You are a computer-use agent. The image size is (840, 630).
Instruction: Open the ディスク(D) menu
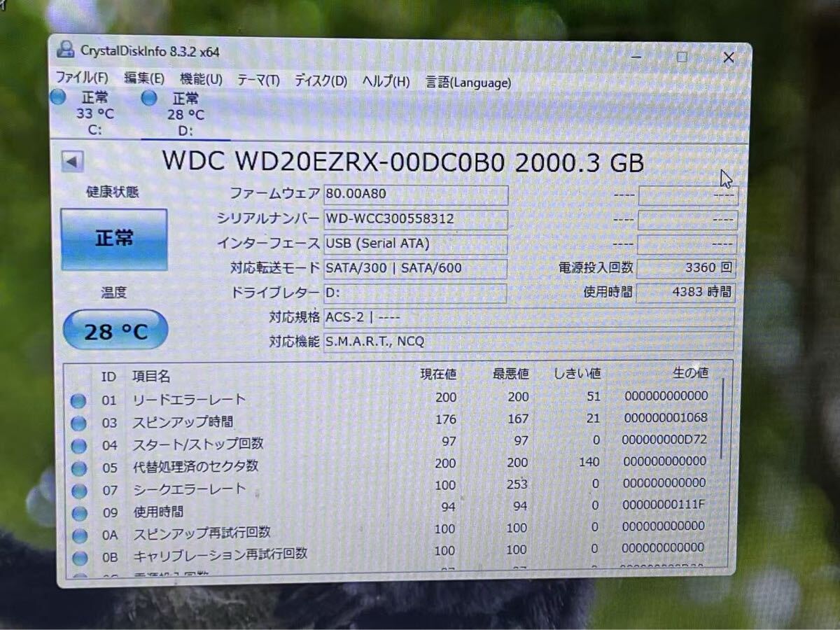point(320,81)
